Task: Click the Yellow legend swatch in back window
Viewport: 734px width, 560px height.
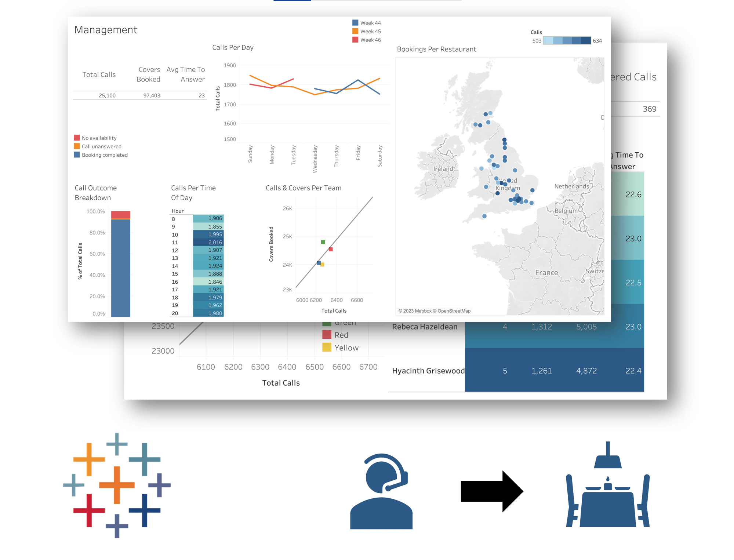Action: click(x=327, y=347)
